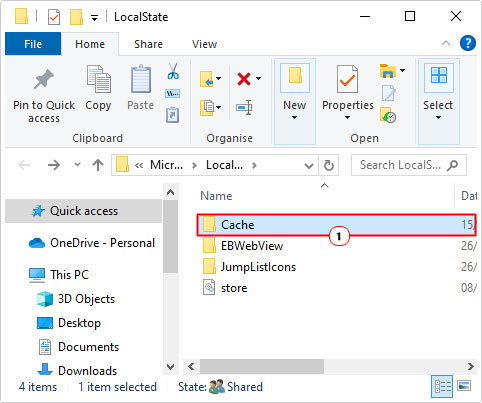Screen dimensions: 482x403
Task: Switch to Details view icon in status bar
Action: [x=442, y=387]
